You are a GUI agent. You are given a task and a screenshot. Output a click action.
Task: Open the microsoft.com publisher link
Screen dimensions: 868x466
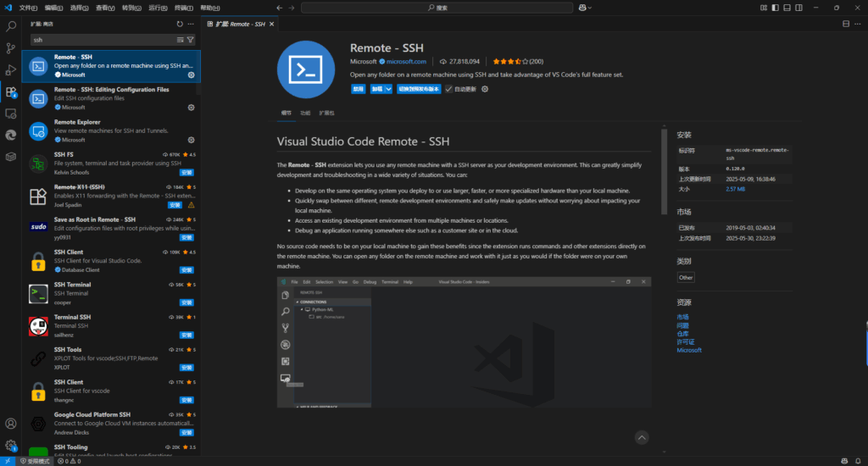point(406,62)
